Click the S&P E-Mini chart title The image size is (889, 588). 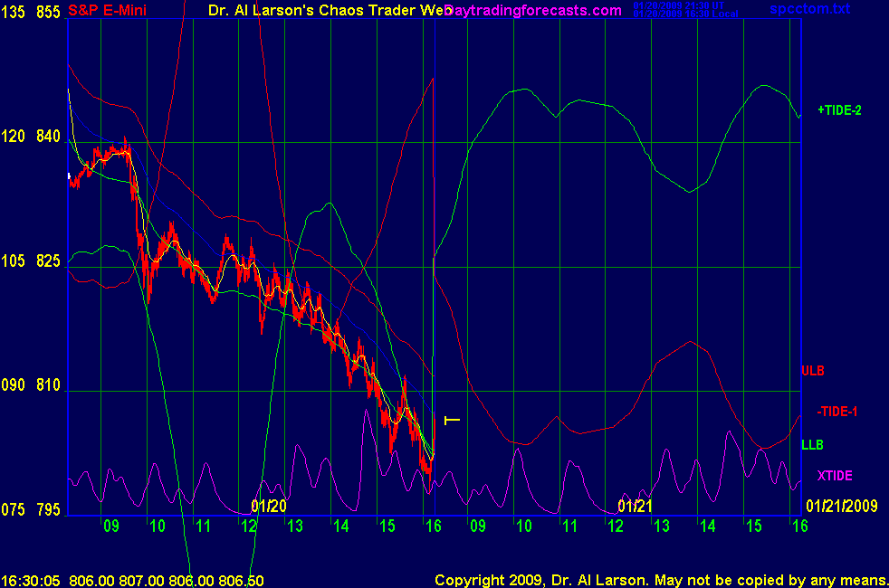click(107, 10)
